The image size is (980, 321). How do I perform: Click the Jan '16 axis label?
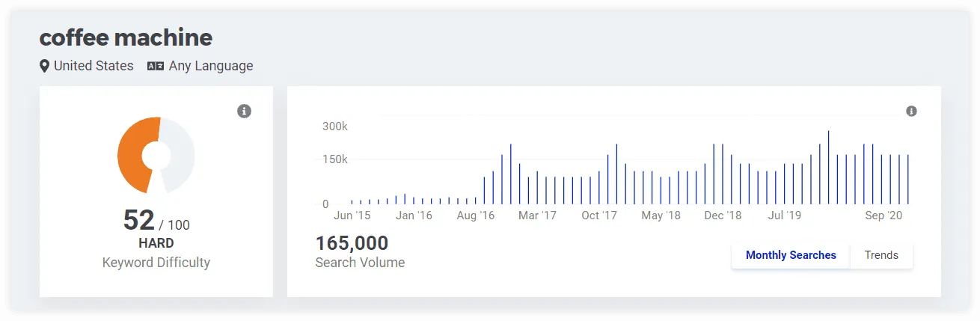click(414, 215)
